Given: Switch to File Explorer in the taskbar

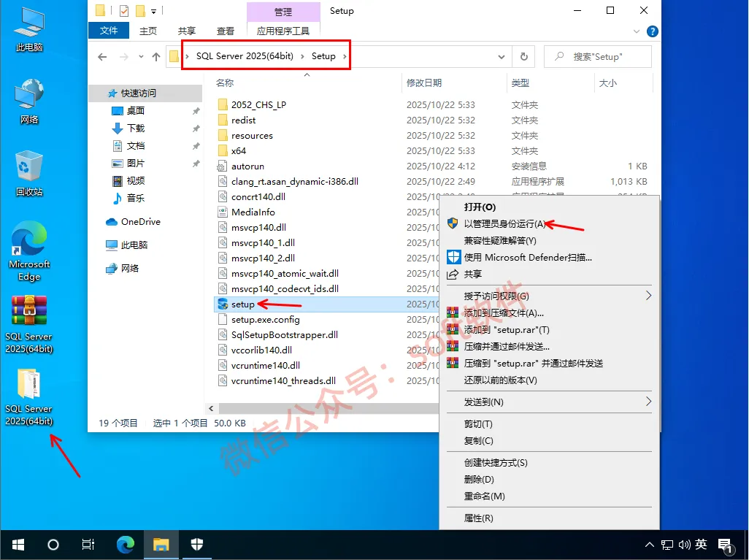Looking at the screenshot, I should 161,545.
